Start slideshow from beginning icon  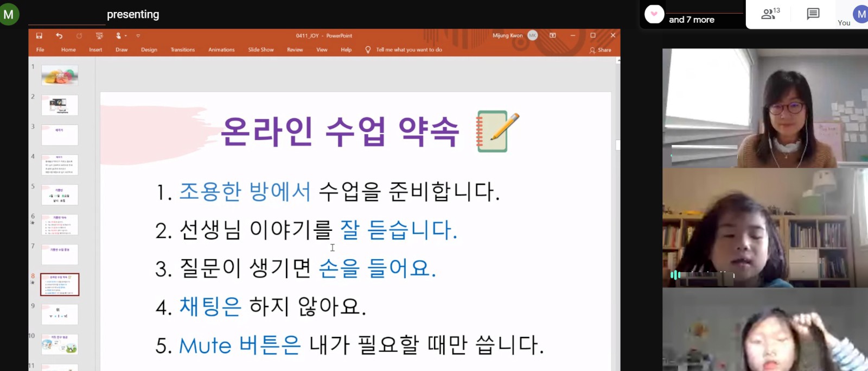tap(99, 36)
